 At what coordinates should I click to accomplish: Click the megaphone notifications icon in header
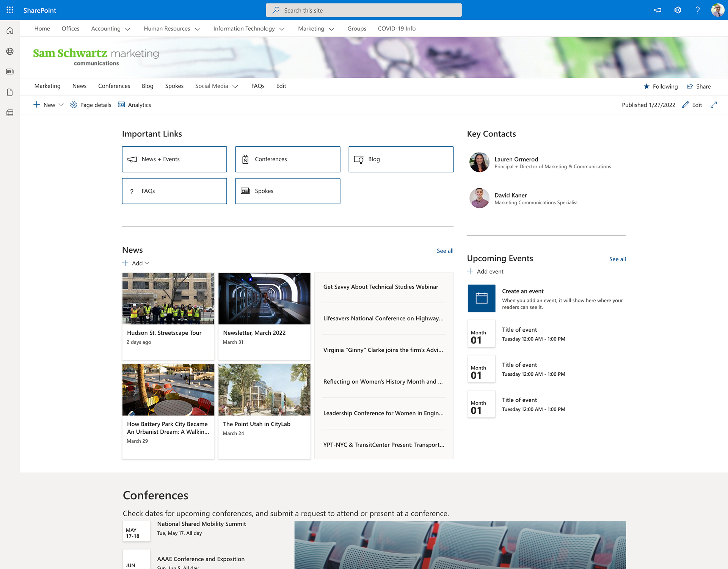658,10
